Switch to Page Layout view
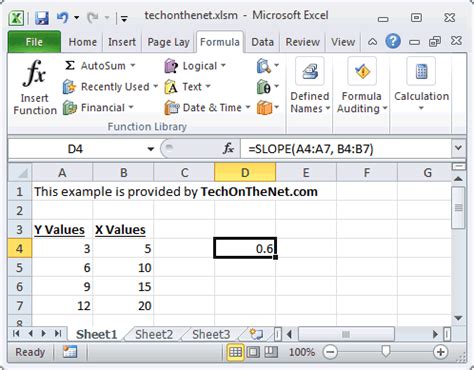Image resolution: width=474 pixels, height=370 pixels. pyautogui.click(x=253, y=352)
